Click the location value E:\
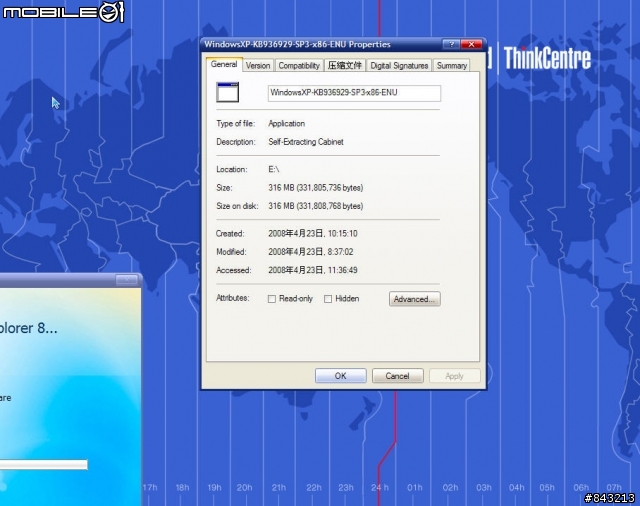Image resolution: width=640 pixels, height=506 pixels. [273, 169]
